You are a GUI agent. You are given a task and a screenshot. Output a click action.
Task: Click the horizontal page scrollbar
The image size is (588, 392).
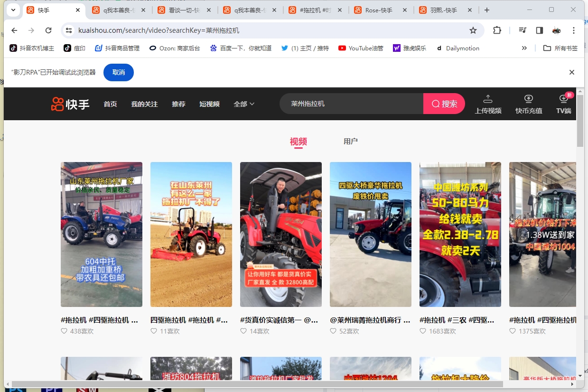click(x=256, y=383)
